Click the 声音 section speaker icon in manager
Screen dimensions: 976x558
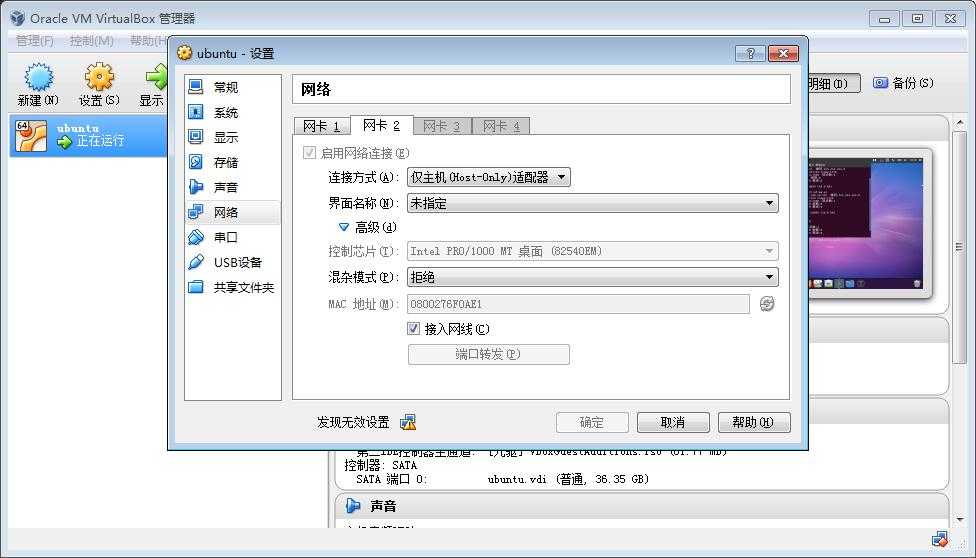(354, 506)
